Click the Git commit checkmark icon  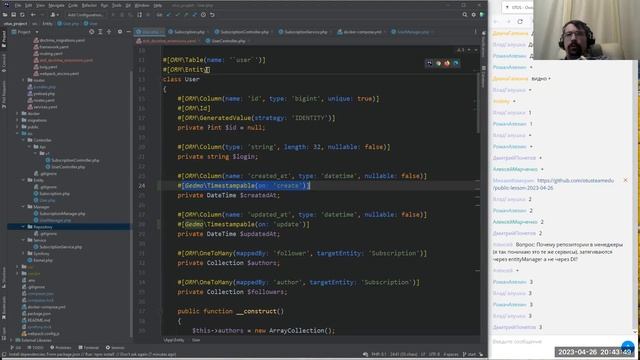[x=178, y=15]
